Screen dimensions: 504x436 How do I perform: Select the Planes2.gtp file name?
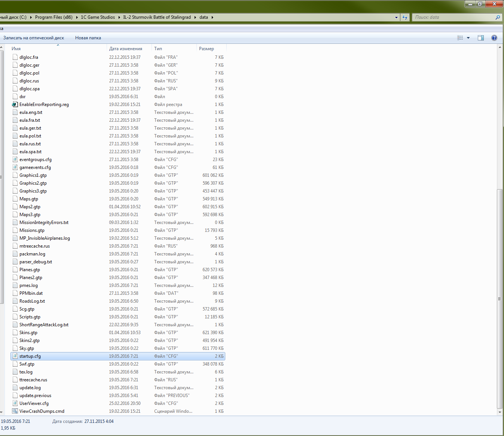(x=31, y=278)
